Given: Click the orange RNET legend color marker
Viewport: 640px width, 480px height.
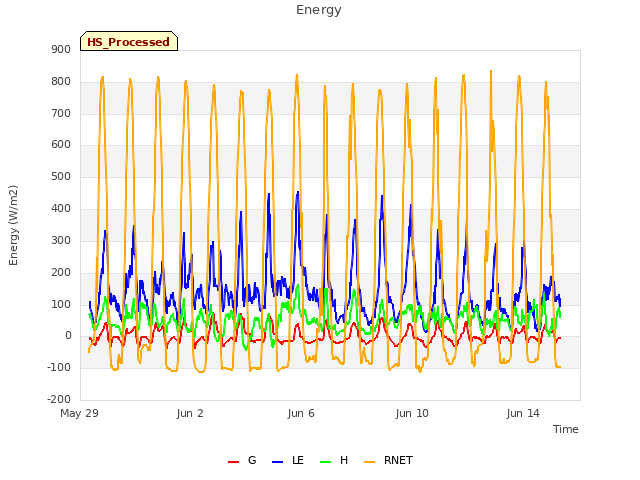Looking at the screenshot, I should (x=369, y=462).
